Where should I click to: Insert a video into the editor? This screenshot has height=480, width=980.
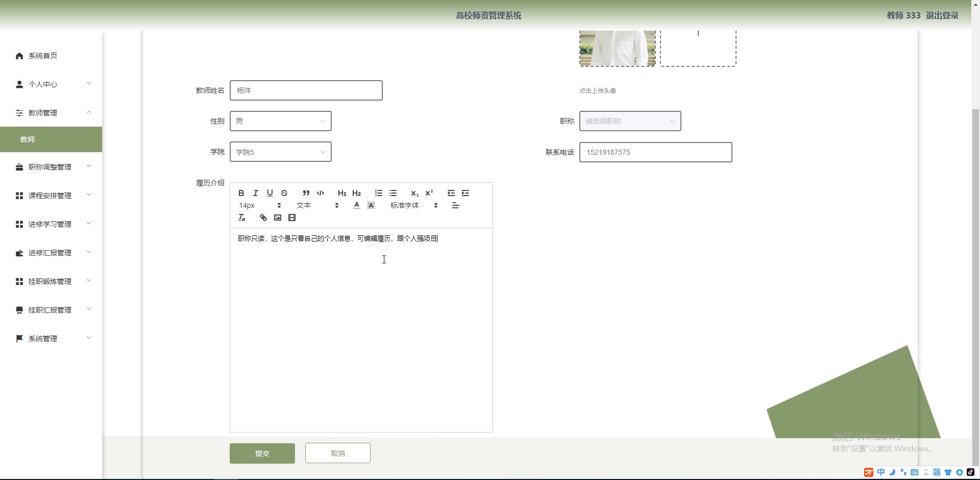291,218
